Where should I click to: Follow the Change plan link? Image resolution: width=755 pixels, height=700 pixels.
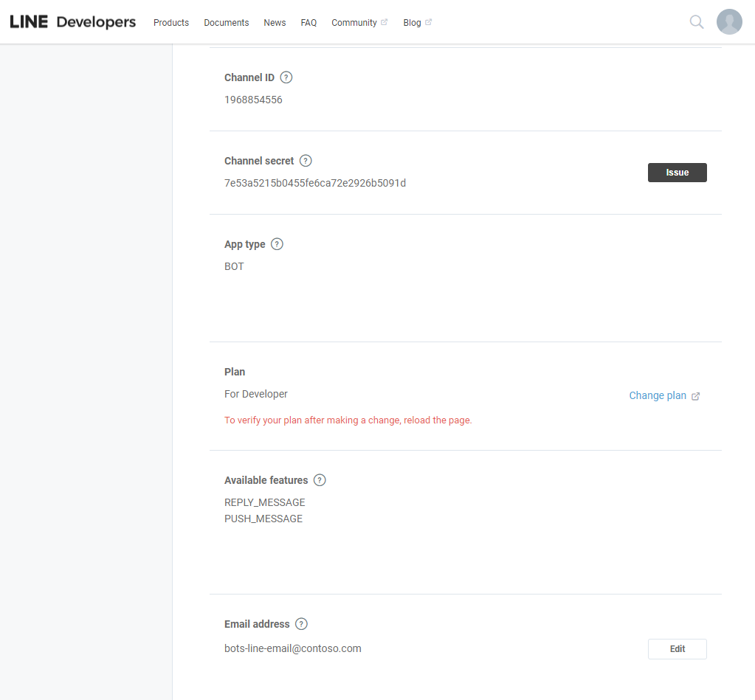point(658,395)
